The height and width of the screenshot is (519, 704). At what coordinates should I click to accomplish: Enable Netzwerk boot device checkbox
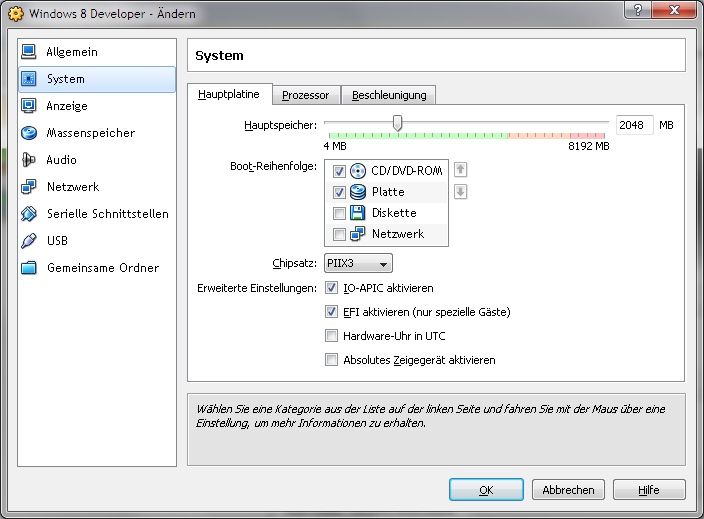pos(339,234)
